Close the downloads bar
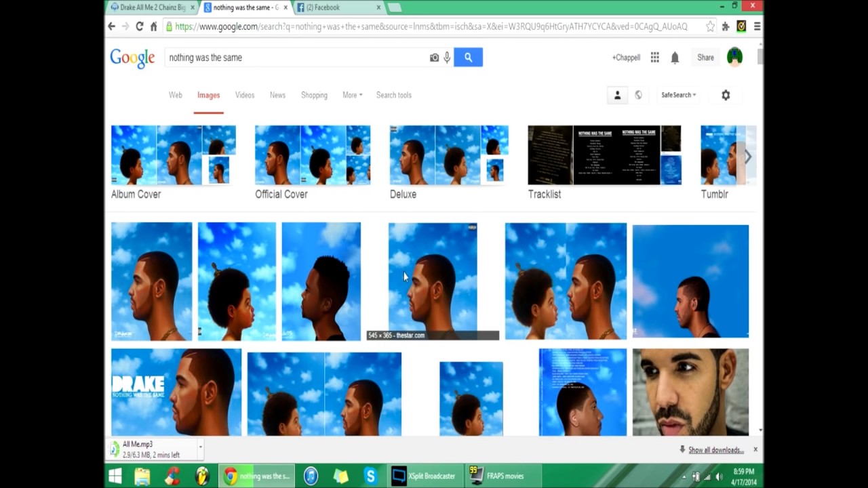 pyautogui.click(x=755, y=449)
